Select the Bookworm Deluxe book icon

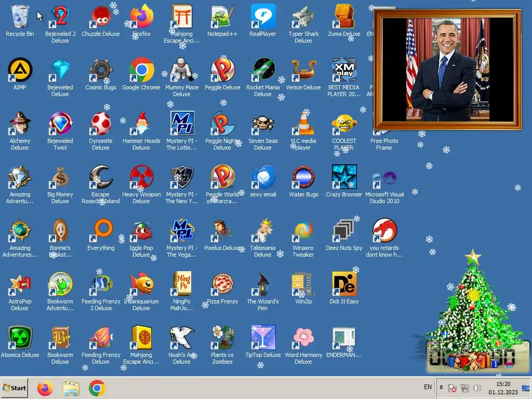click(60, 337)
